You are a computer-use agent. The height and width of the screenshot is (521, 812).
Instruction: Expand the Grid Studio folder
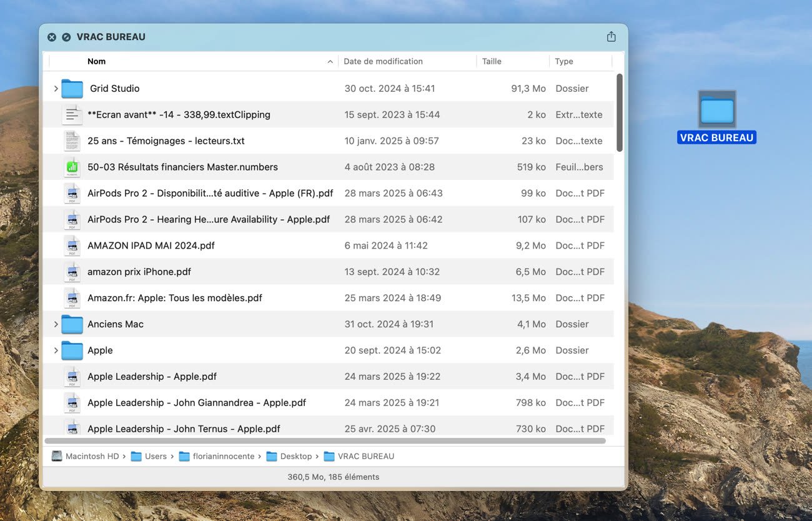(x=56, y=89)
